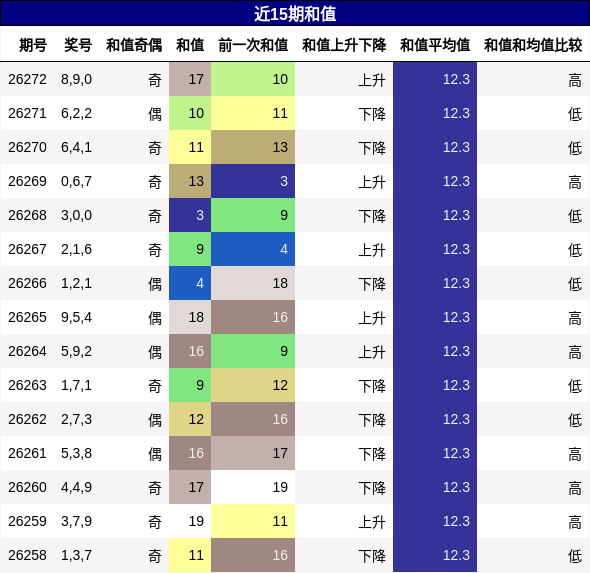Select period number 26267
Screen dimensions: 590x573
coord(27,249)
